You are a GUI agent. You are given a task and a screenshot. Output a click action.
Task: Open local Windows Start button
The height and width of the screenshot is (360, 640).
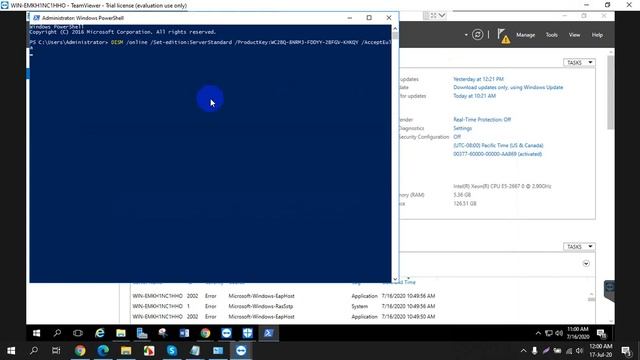11,351
